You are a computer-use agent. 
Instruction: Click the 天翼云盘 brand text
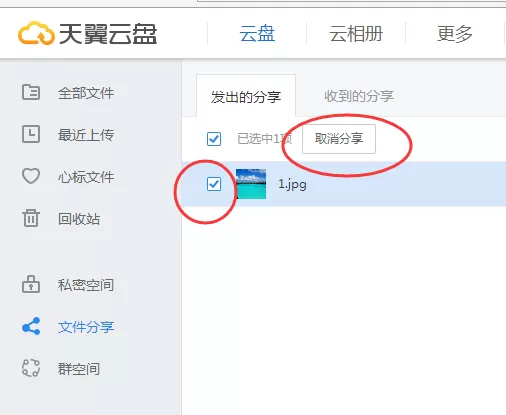click(x=108, y=34)
